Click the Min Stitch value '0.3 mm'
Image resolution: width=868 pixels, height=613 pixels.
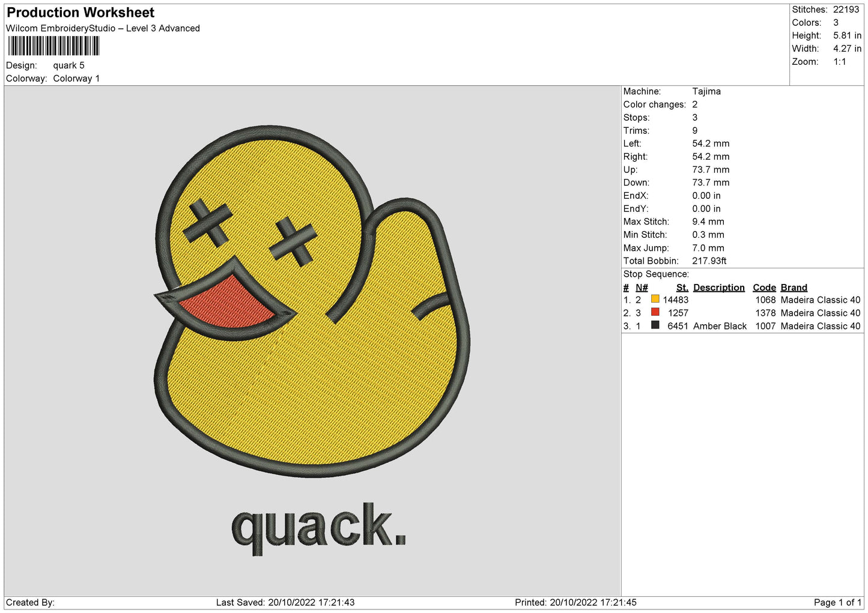pyautogui.click(x=708, y=235)
